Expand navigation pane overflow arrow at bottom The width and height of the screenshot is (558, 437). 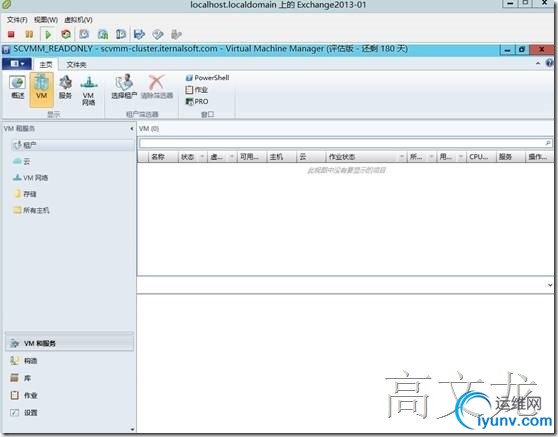(132, 429)
